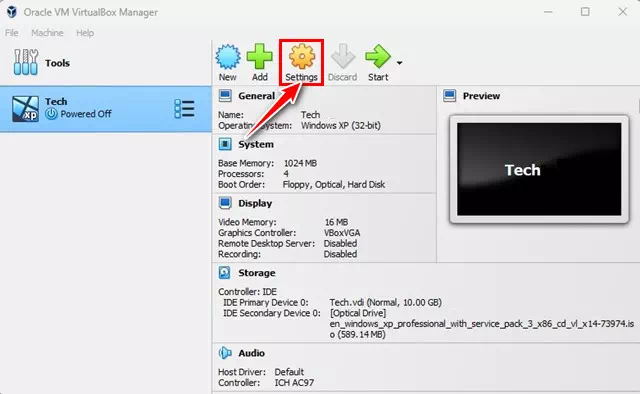This screenshot has height=394, width=640.
Task: Minimize the VirtualBox Manager window
Action: point(548,12)
